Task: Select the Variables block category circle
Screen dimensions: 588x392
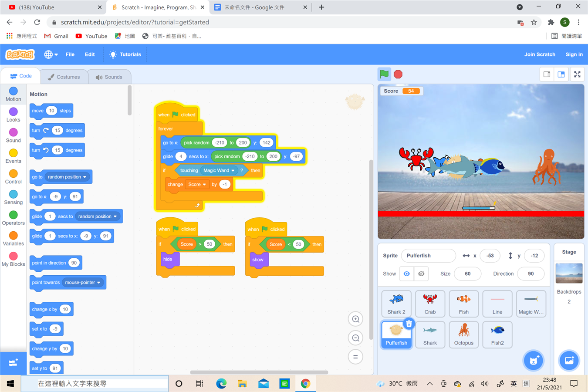Action: 14,236
